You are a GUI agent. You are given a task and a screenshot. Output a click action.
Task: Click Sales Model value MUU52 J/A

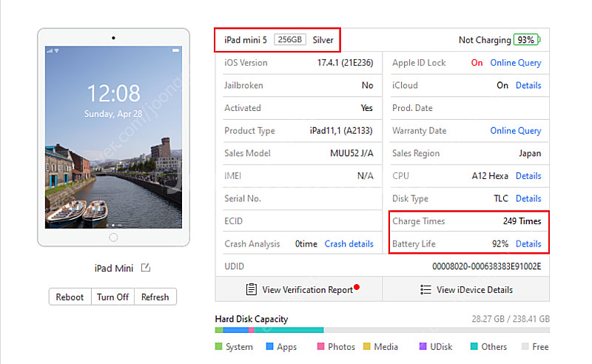pos(352,153)
